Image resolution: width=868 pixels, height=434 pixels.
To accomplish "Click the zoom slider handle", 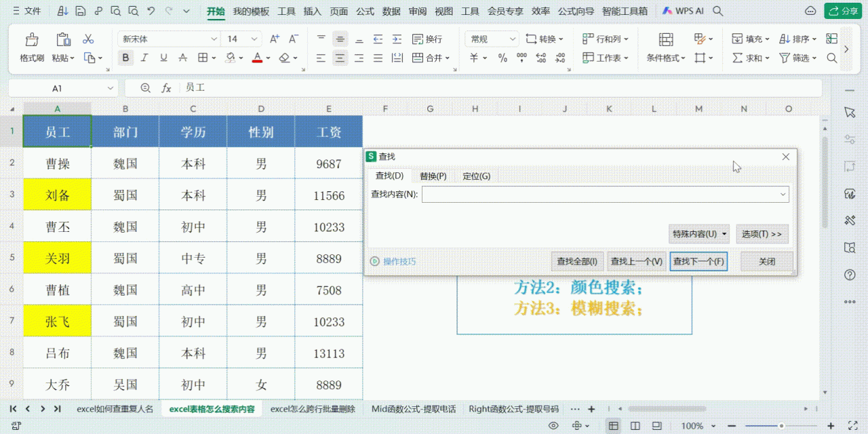I will (781, 426).
